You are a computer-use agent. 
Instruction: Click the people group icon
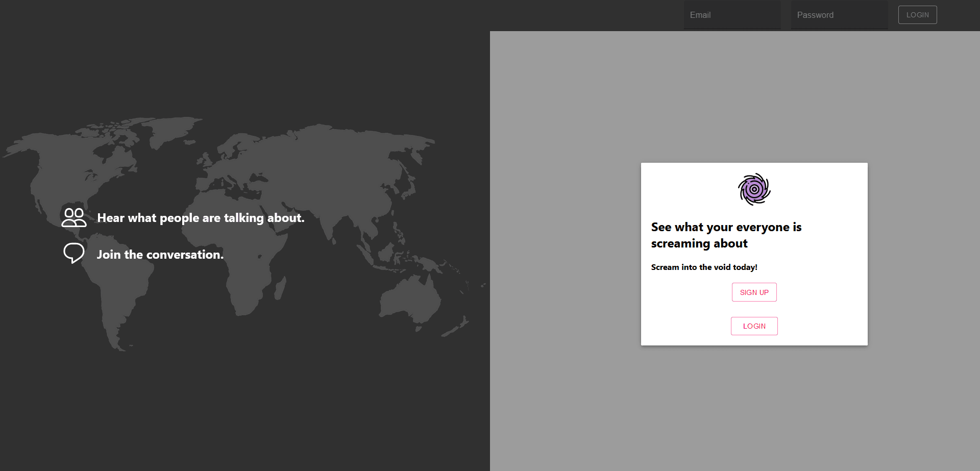[x=74, y=217]
